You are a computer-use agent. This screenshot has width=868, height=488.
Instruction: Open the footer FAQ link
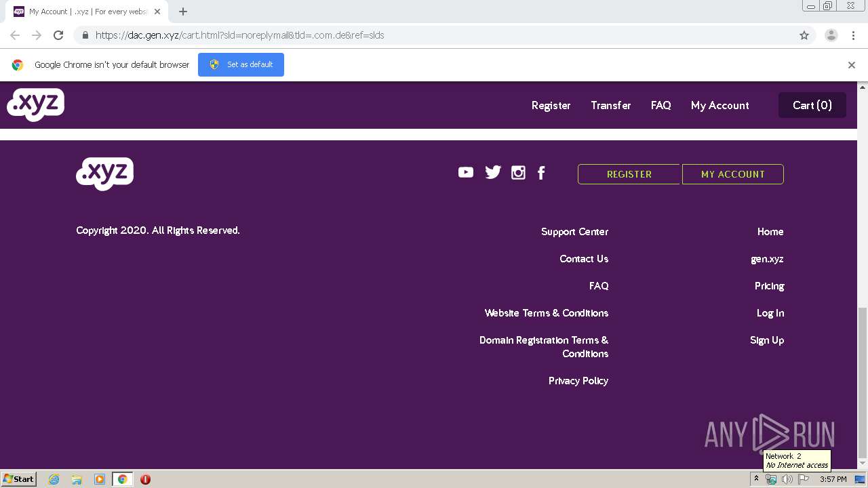pos(599,286)
